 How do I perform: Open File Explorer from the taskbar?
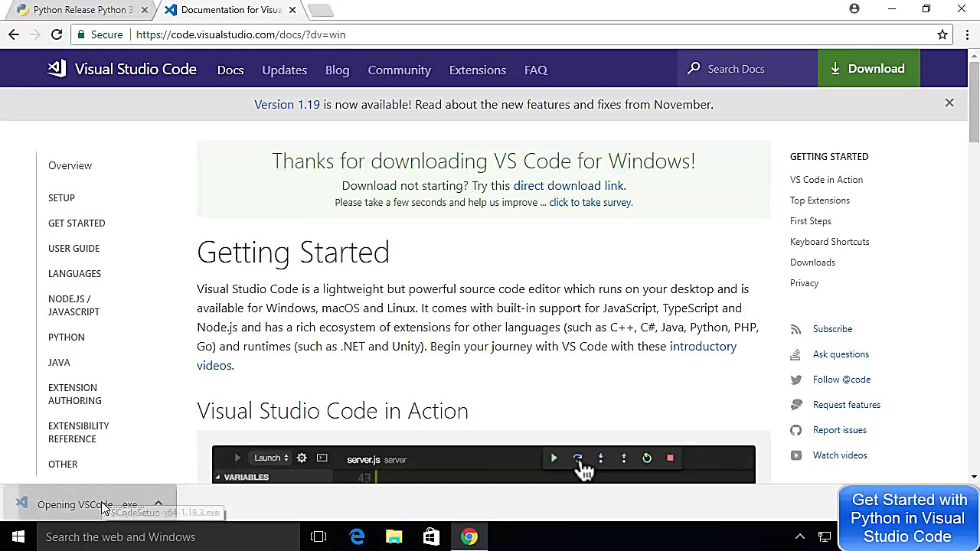pos(394,536)
